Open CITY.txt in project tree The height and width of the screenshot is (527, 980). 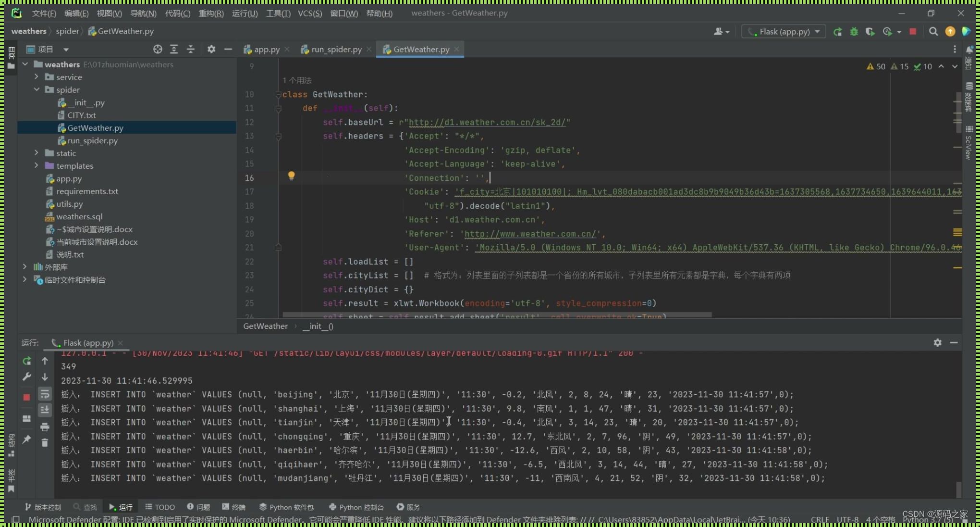pyautogui.click(x=81, y=115)
